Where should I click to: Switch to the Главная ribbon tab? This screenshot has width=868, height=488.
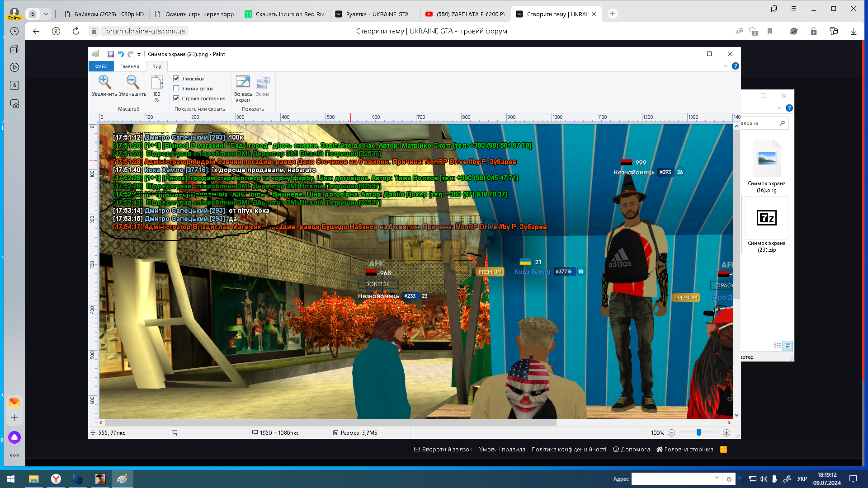(130, 66)
